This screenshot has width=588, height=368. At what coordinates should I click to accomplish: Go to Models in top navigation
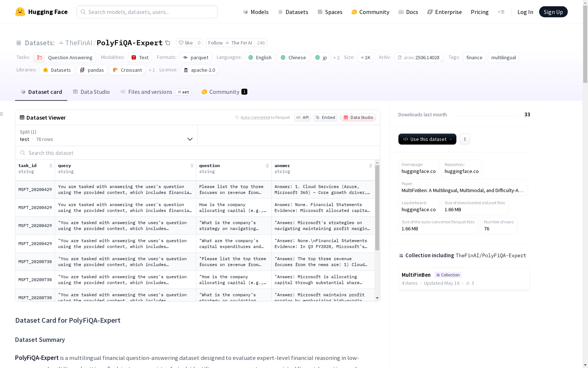(256, 12)
